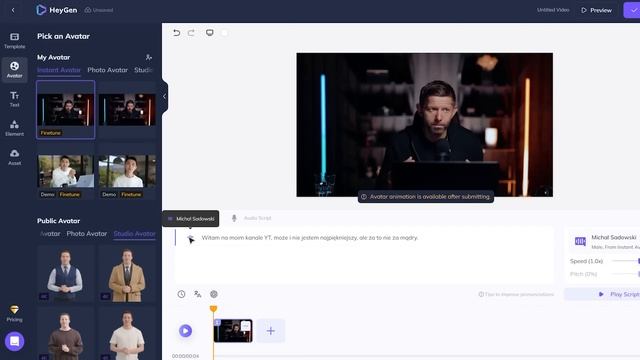Add a new scene with plus button
Viewport: 640px width, 360px height.
[x=271, y=331]
